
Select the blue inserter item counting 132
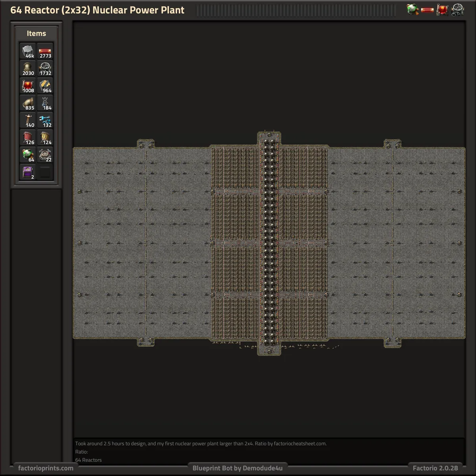(45, 121)
